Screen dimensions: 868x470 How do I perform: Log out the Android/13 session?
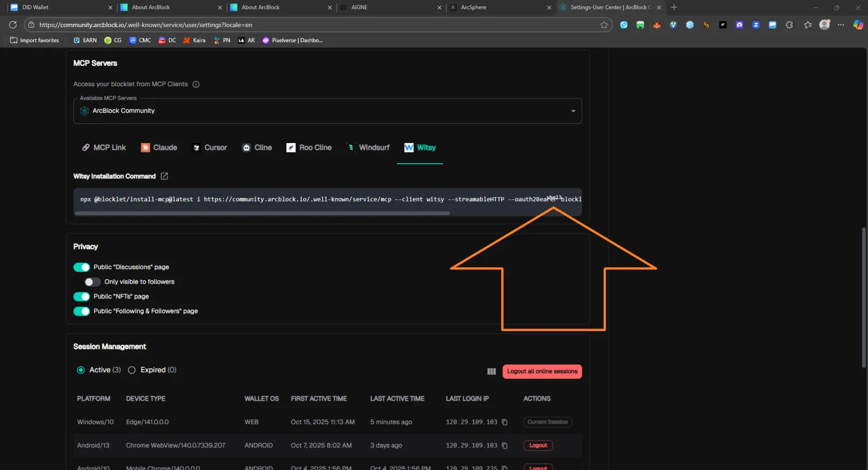(538, 446)
